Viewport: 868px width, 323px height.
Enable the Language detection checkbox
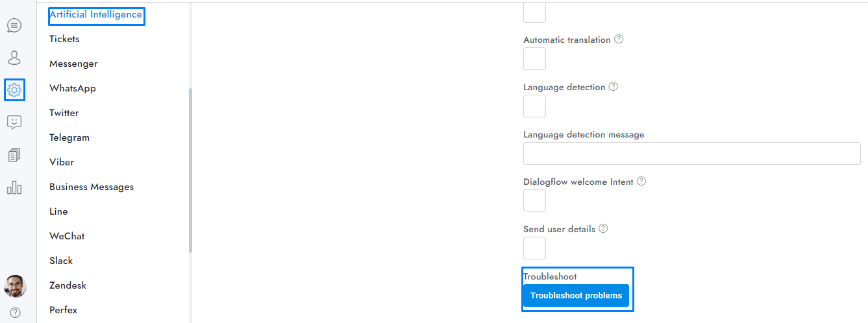tap(534, 106)
